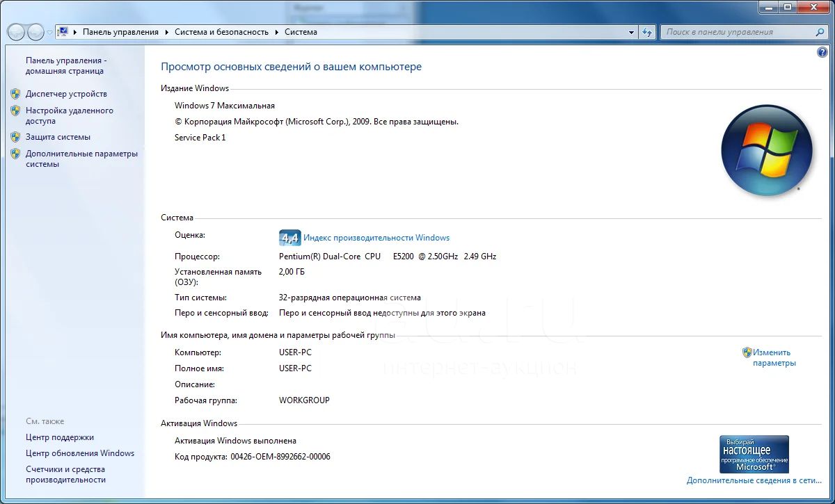Open 'Счетчики и средства производительности' link
This screenshot has height=504, width=835.
click(65, 475)
